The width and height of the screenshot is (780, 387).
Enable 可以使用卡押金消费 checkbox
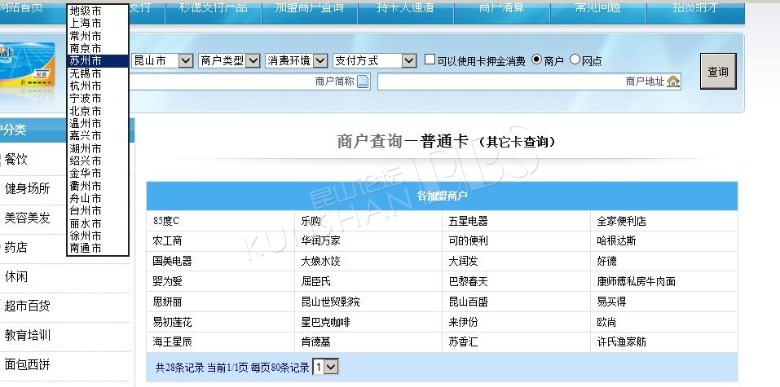coord(430,60)
